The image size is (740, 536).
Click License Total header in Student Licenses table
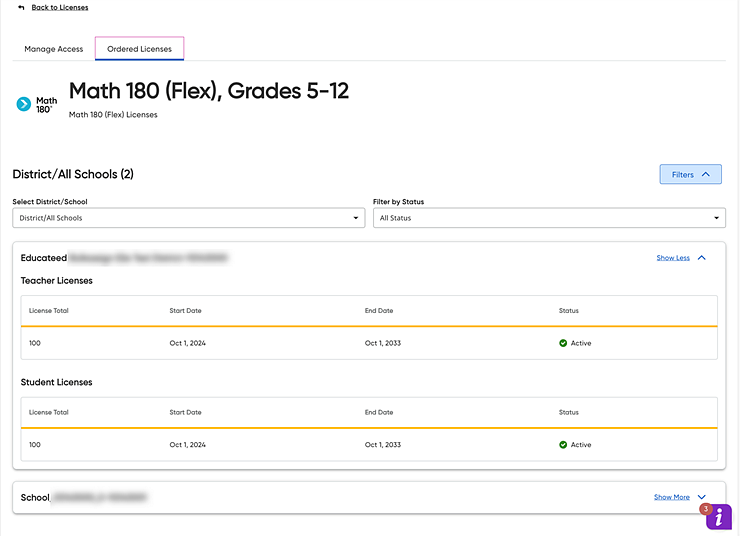49,412
